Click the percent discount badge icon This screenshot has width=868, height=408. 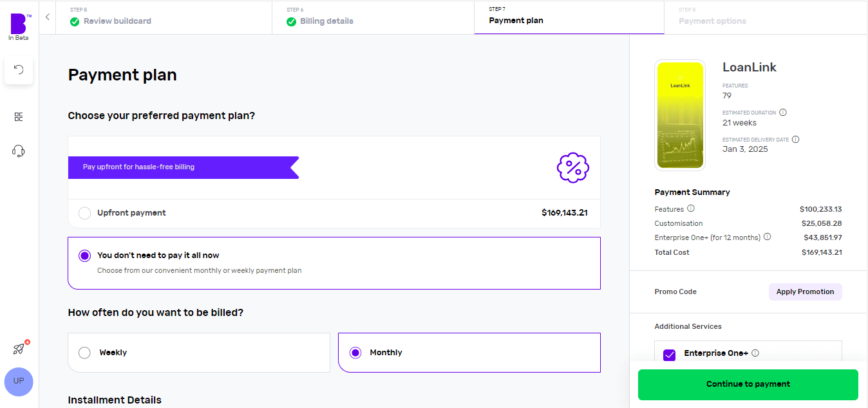[x=573, y=168]
